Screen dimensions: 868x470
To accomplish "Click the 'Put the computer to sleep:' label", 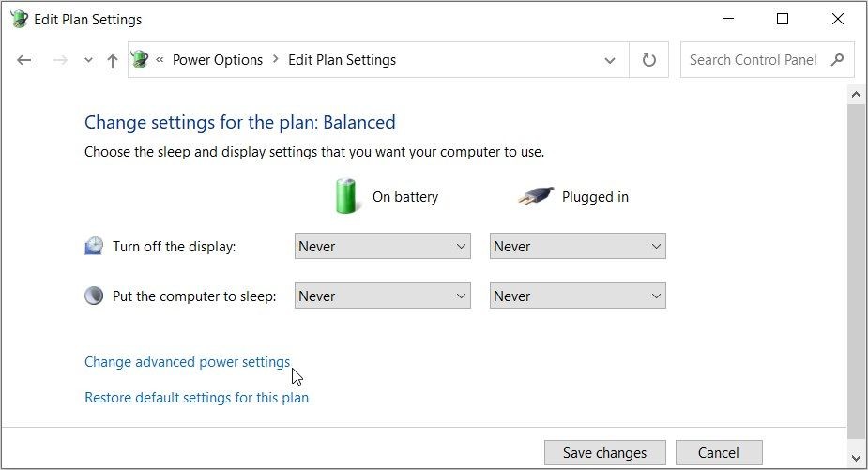I will point(194,296).
